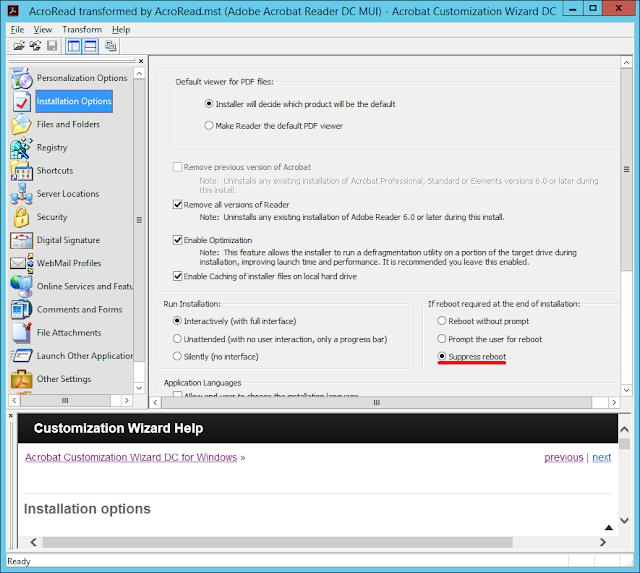Go to next help topic
This screenshot has width=640, height=573.
pyautogui.click(x=602, y=458)
